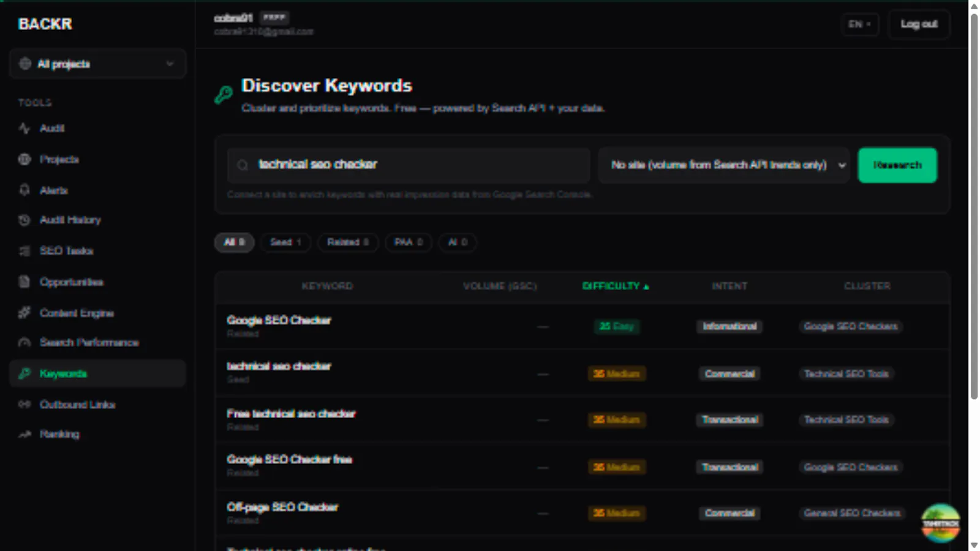Click the Ranking trend icon

pyautogui.click(x=24, y=434)
